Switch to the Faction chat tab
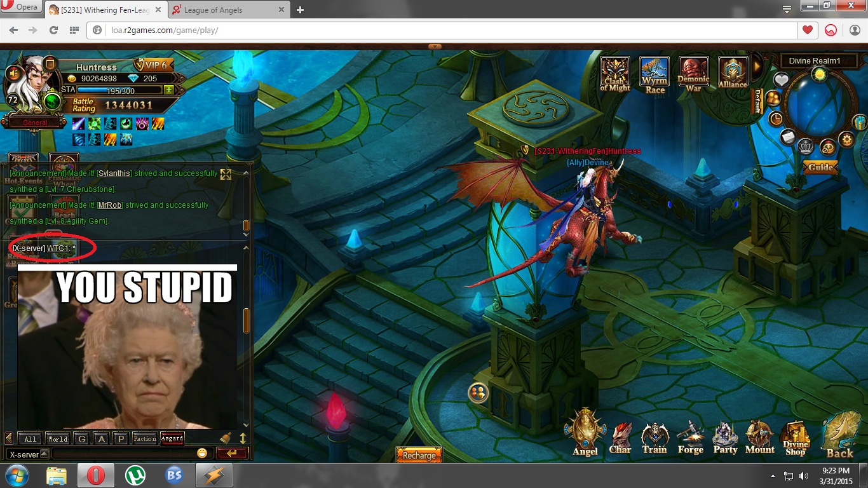 (145, 439)
